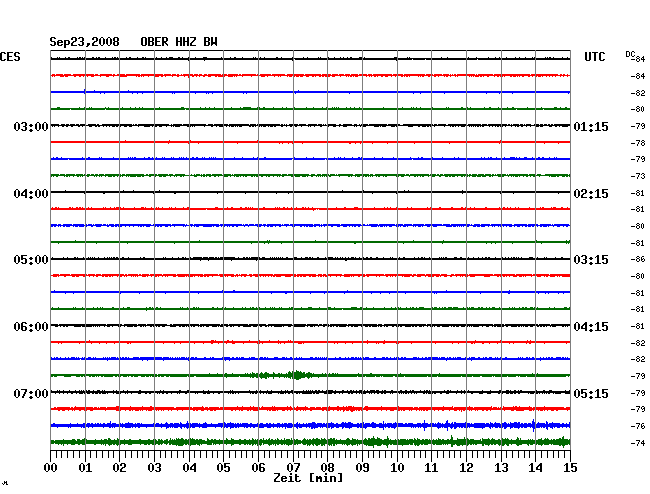Select minute 14 on the time axis
This screenshot has width=650, height=494.
(535, 468)
